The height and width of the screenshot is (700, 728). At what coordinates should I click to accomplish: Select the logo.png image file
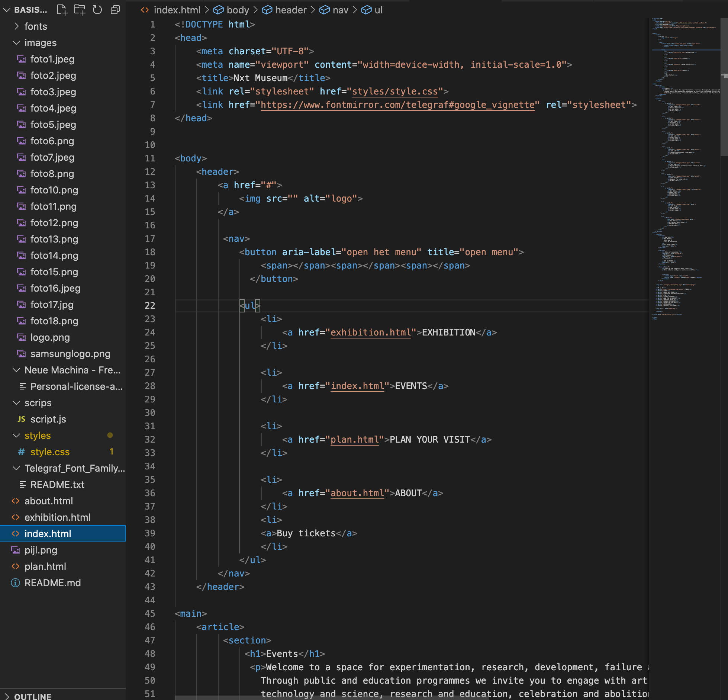pyautogui.click(x=50, y=337)
